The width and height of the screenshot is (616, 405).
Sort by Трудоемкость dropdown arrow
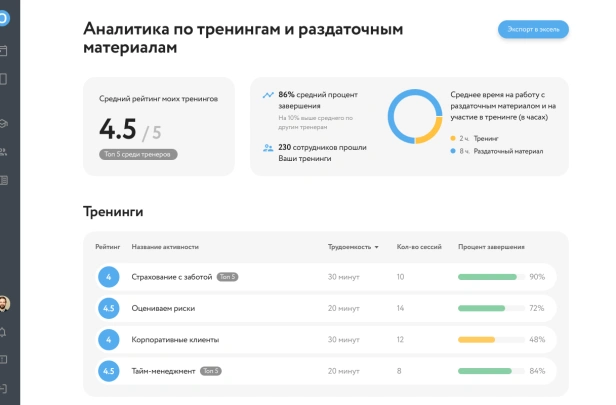pos(376,247)
